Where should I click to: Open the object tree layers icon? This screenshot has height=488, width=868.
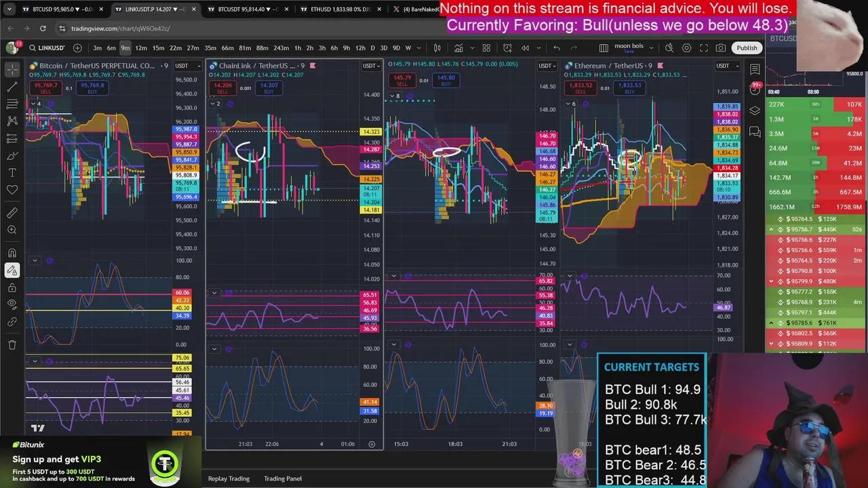(x=755, y=110)
